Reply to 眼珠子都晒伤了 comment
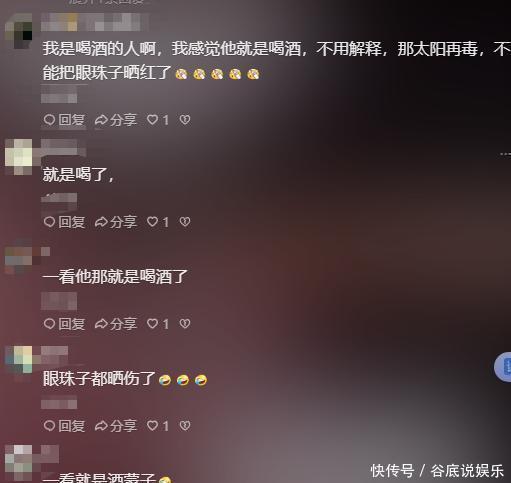 64,426
